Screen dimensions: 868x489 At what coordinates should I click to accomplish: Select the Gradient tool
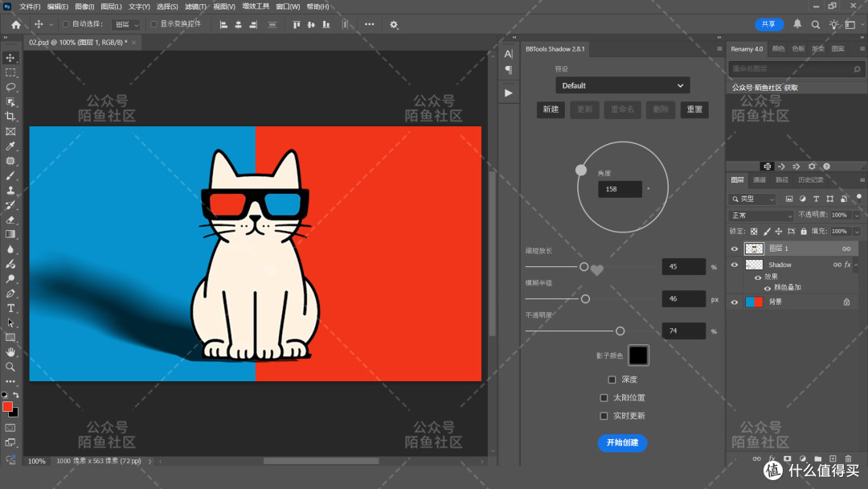pyautogui.click(x=10, y=234)
